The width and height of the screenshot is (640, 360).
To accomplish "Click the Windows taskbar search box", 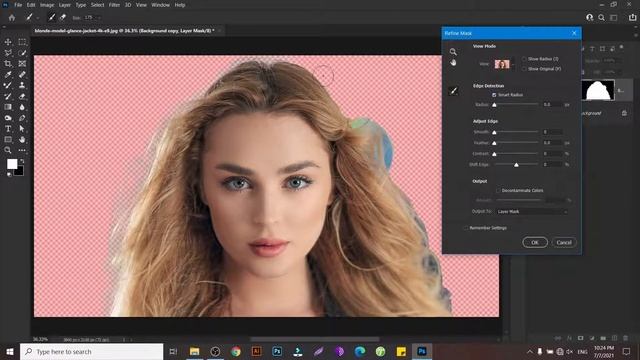I will 91,351.
